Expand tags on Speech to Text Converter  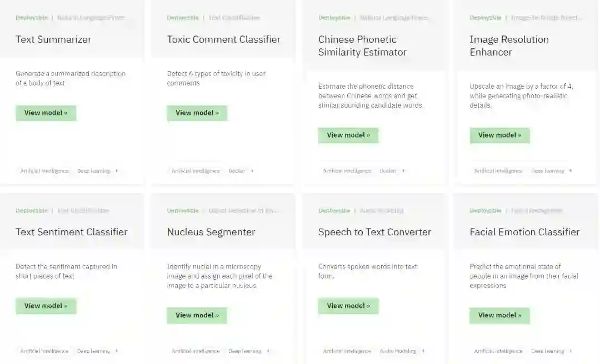pyautogui.click(x=423, y=351)
